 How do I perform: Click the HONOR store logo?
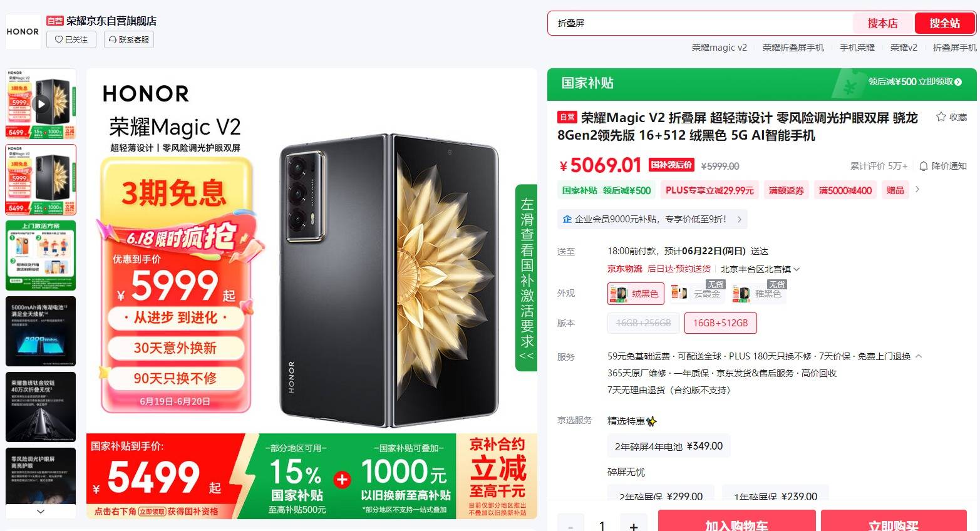click(x=23, y=31)
